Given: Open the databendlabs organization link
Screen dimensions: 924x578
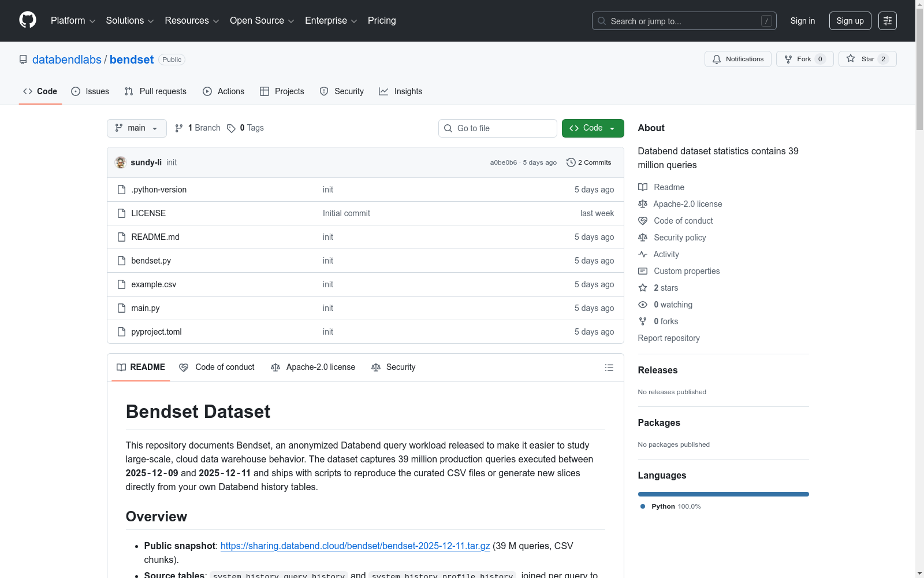Looking at the screenshot, I should tap(67, 60).
